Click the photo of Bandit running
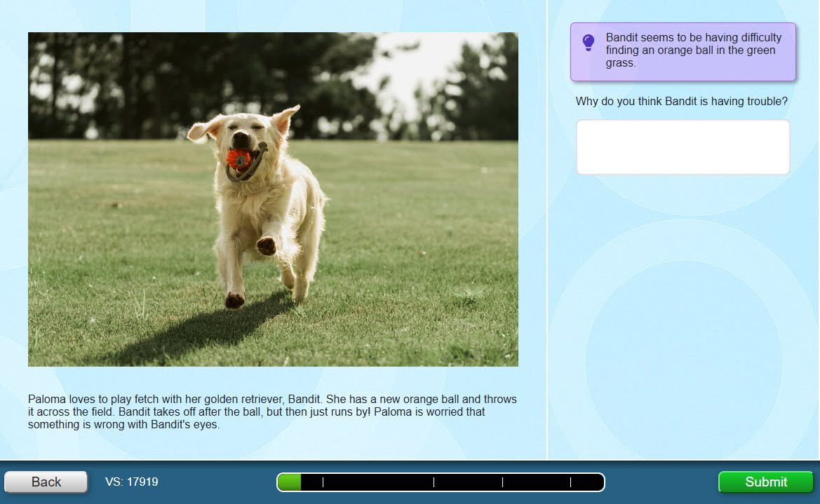The height and width of the screenshot is (504, 820). [273, 198]
